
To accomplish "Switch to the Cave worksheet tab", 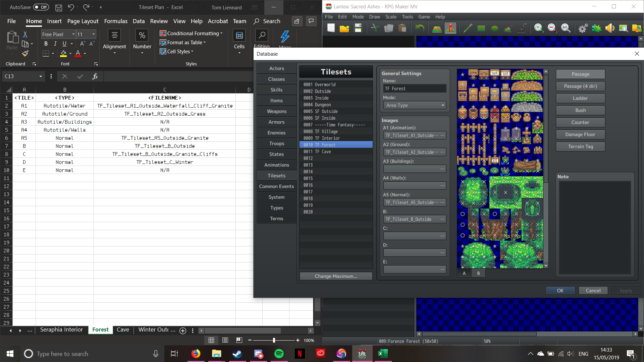I will (123, 330).
